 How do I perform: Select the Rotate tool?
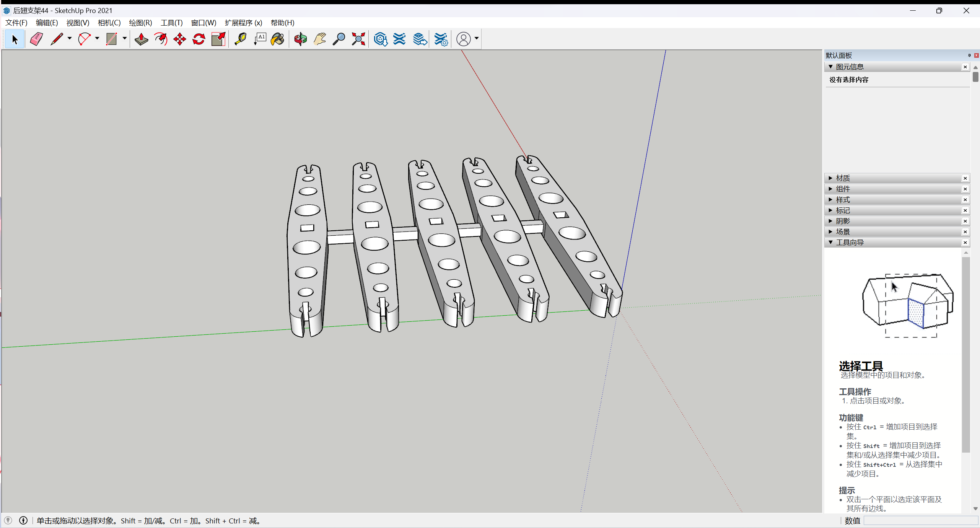pos(199,39)
